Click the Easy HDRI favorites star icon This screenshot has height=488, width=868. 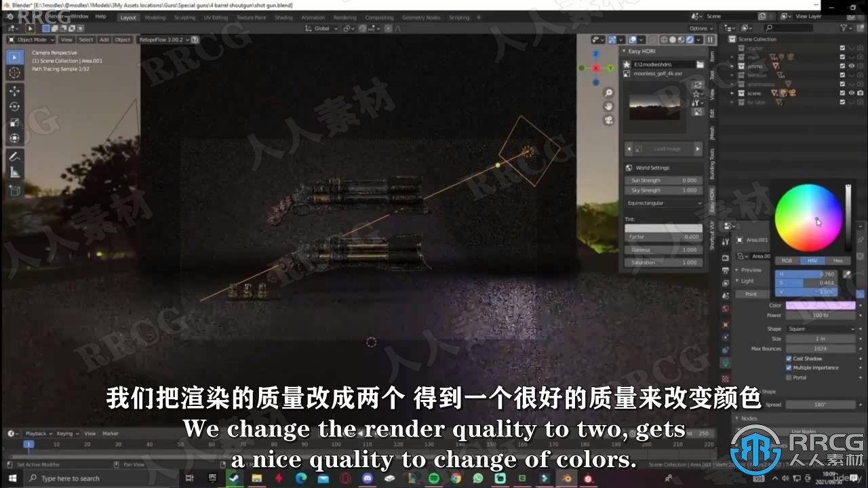[627, 64]
